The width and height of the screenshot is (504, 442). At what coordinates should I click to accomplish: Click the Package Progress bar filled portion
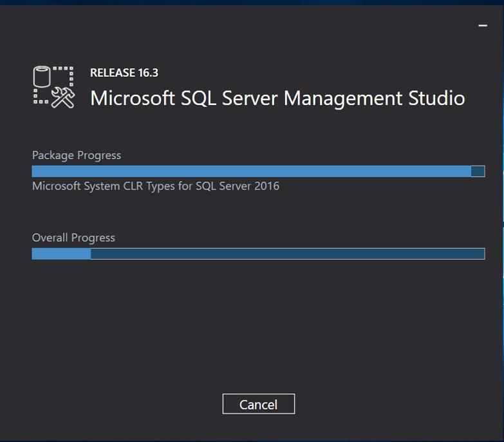[x=251, y=171]
